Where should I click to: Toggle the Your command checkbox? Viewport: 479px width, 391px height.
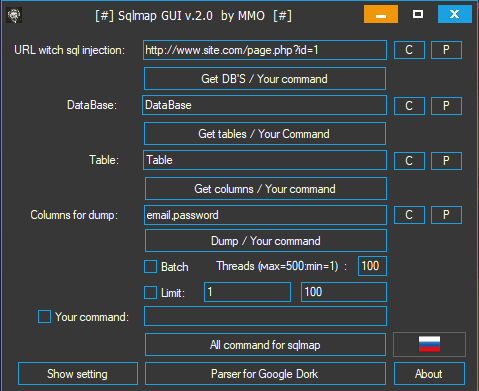click(x=44, y=317)
